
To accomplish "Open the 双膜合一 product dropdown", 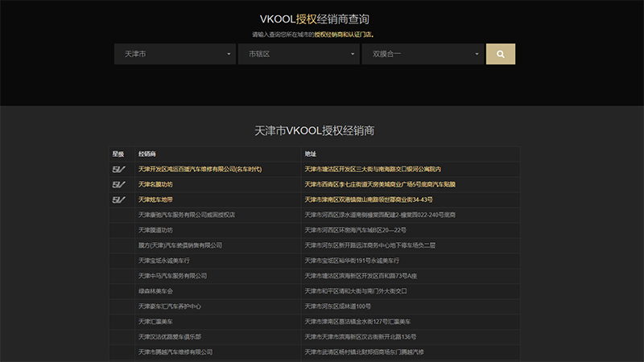I will (x=423, y=54).
